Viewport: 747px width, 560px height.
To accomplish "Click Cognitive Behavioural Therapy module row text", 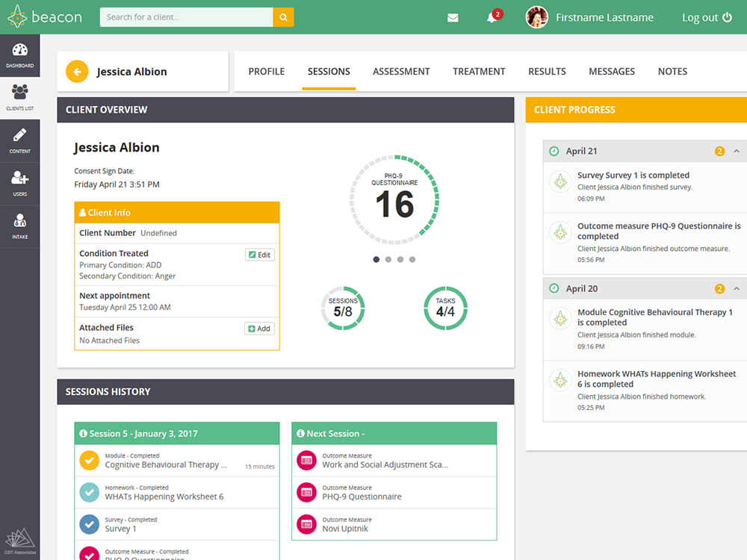I will (166, 464).
